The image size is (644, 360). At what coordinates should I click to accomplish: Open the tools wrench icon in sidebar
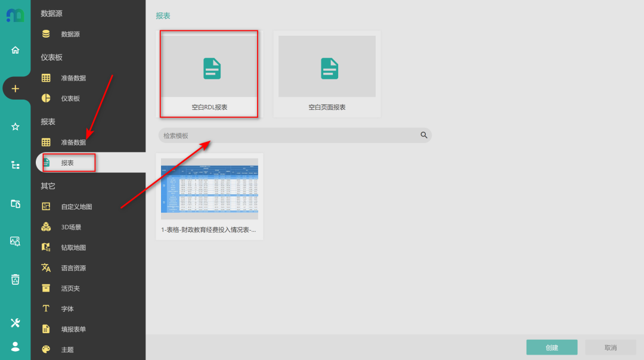[x=15, y=322]
